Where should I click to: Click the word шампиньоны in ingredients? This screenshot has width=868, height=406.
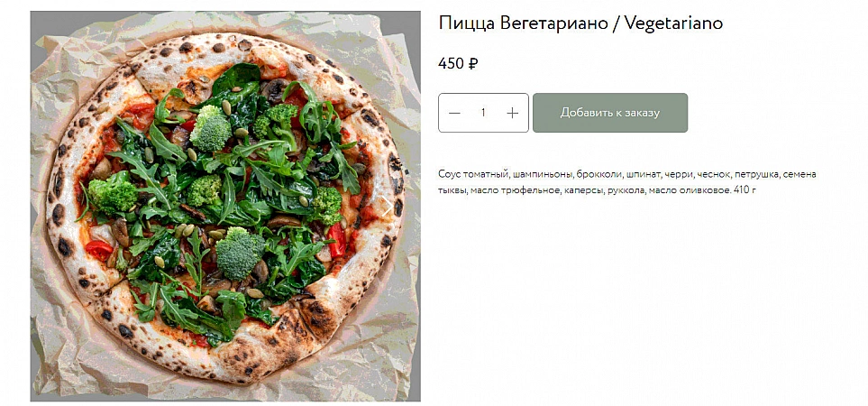coord(542,175)
